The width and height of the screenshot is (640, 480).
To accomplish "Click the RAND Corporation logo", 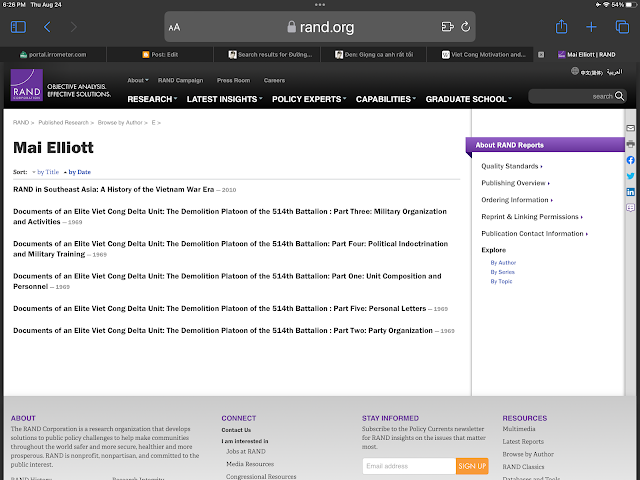I will tap(27, 85).
